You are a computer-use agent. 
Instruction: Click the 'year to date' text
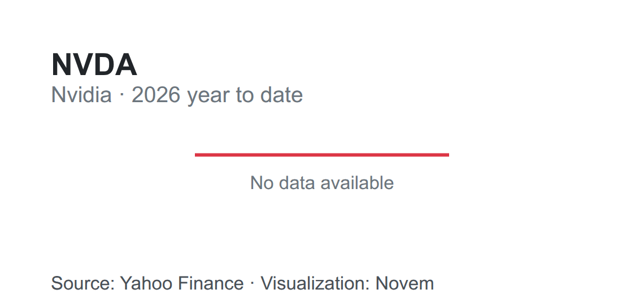[245, 95]
